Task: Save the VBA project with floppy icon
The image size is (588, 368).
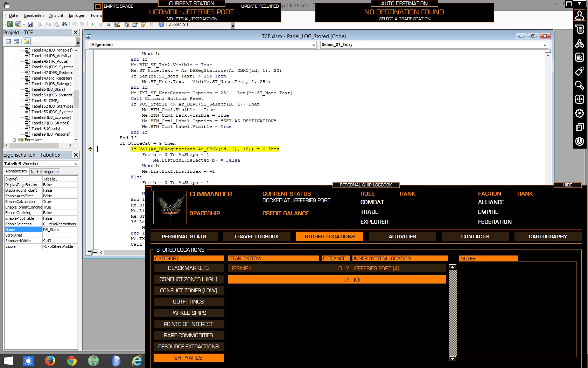Action: tap(30, 24)
